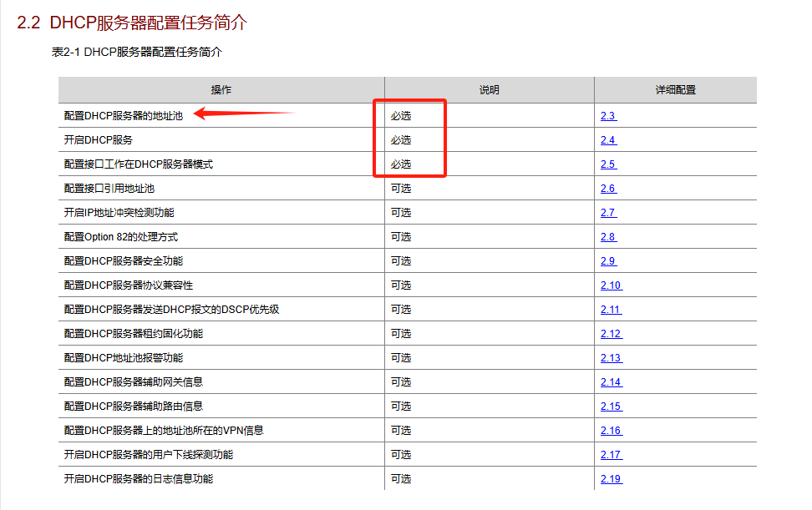
Task: Open link 2.12 for lease fixation
Action: click(611, 334)
